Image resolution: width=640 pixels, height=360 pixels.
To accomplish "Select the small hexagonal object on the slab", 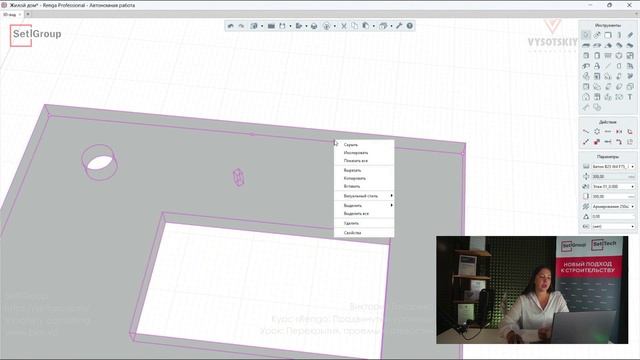I will click(x=238, y=178).
